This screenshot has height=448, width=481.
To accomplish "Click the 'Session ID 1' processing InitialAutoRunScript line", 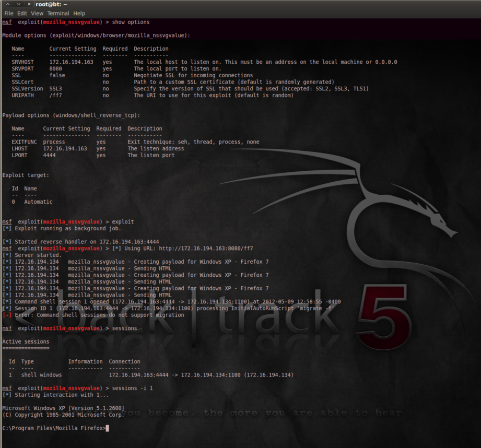I will pos(168,309).
